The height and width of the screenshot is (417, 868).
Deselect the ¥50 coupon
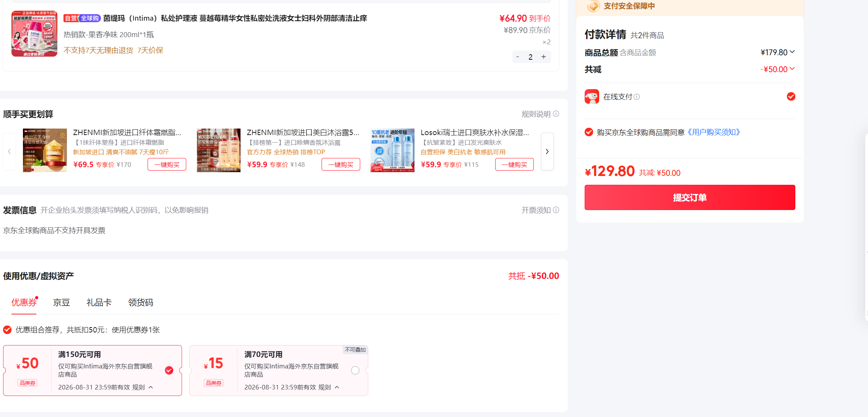coord(169,370)
